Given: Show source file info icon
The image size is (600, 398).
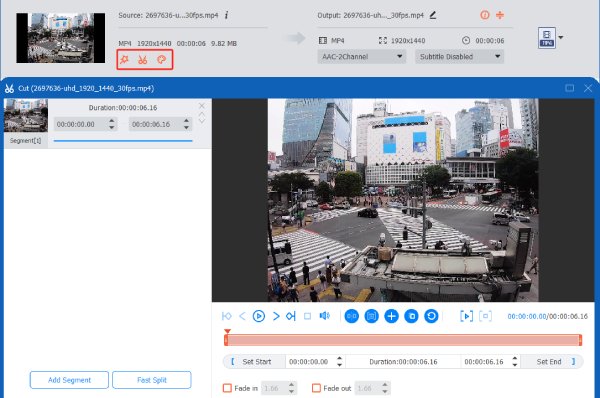Looking at the screenshot, I should point(227,15).
